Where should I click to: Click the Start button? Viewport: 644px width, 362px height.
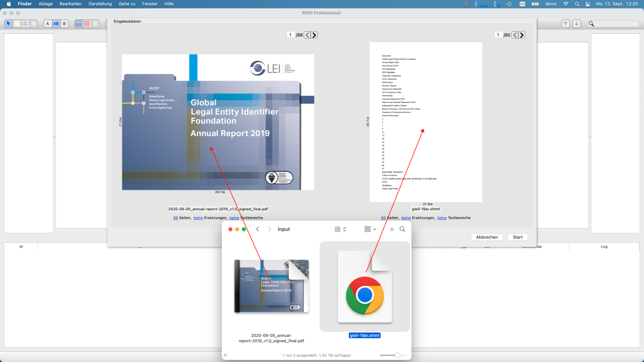[x=518, y=237]
